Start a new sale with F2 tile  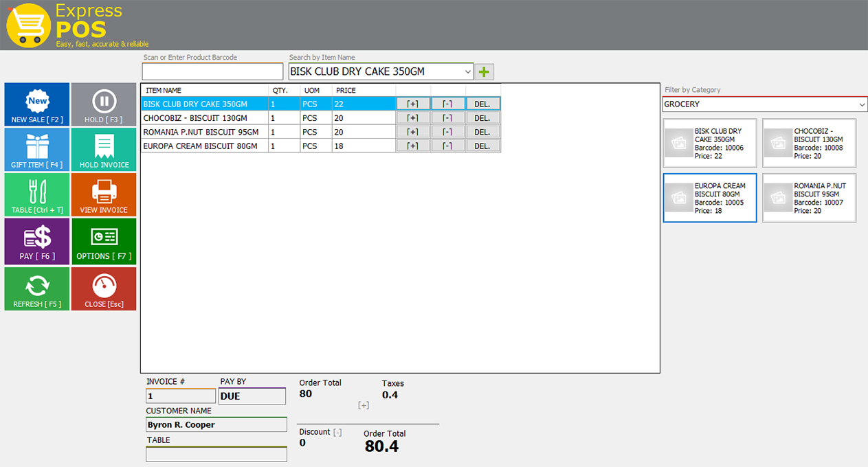click(x=37, y=104)
